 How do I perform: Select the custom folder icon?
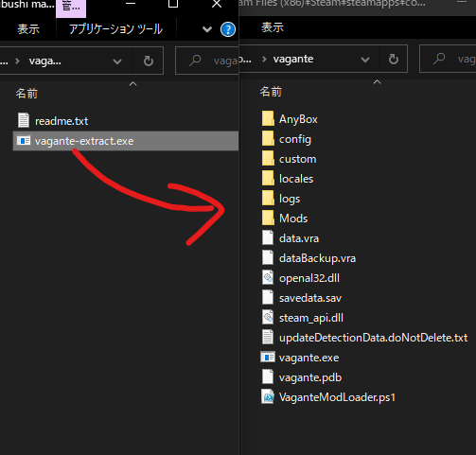268,158
